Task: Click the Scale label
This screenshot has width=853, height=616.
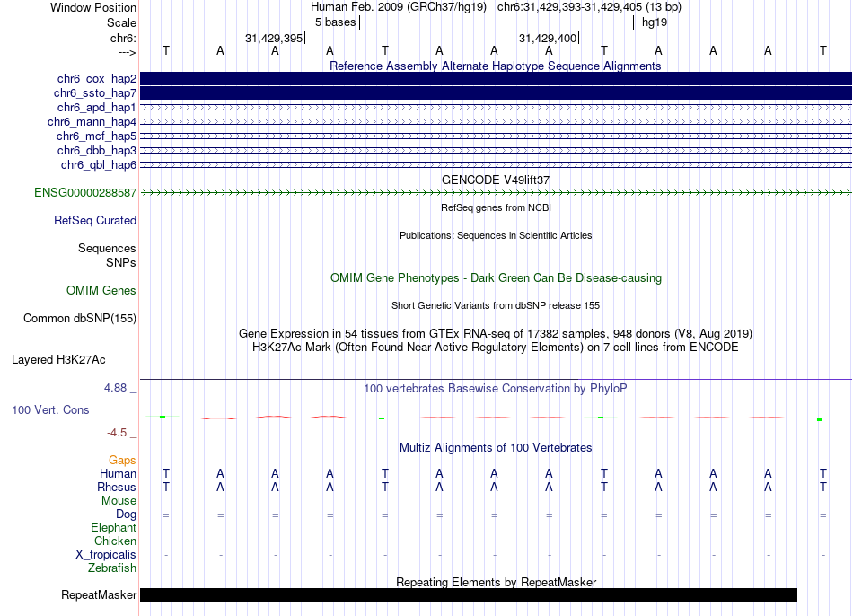Action: 121,22
